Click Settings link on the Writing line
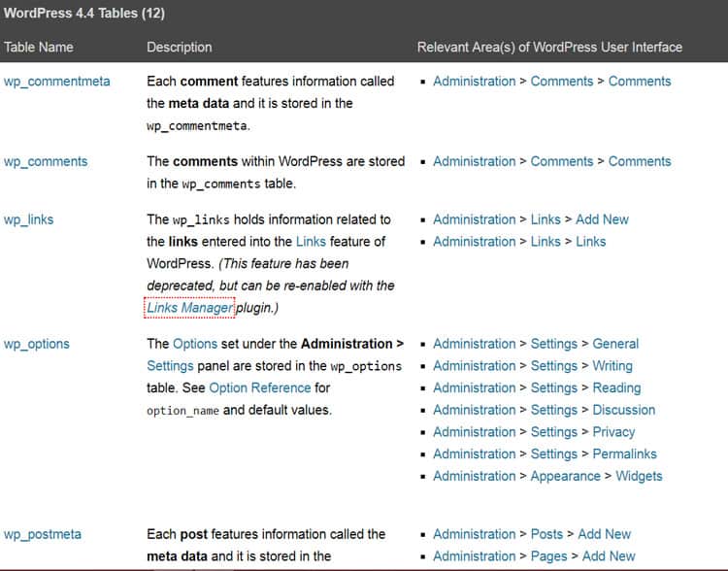The width and height of the screenshot is (728, 571). click(x=554, y=366)
